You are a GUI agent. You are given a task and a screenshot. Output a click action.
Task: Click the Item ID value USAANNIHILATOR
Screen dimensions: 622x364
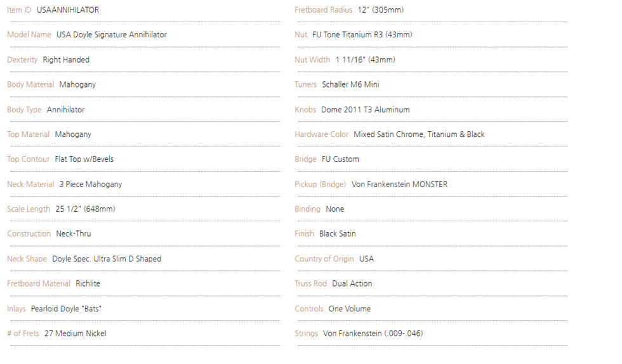[x=68, y=10]
